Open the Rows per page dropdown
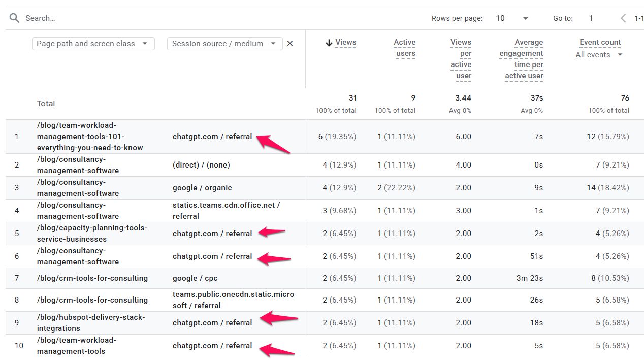 512,18
